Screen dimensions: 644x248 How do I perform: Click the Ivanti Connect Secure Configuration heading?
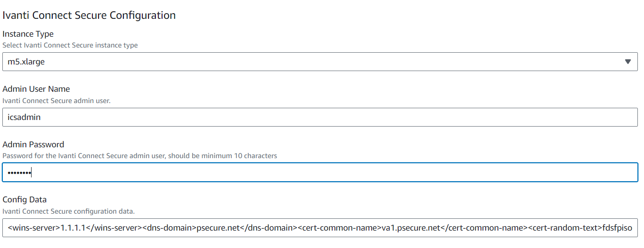click(89, 15)
